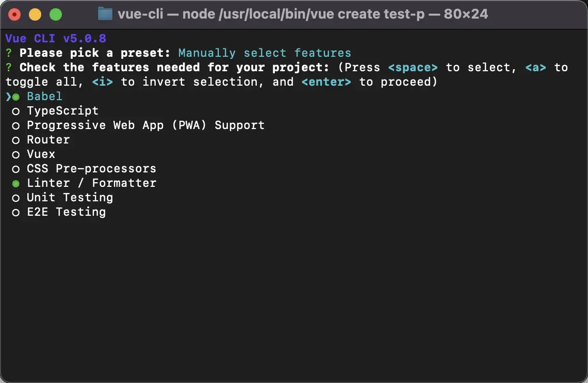Toggle the CSS Pre-processors circle
588x383 pixels.
point(16,169)
